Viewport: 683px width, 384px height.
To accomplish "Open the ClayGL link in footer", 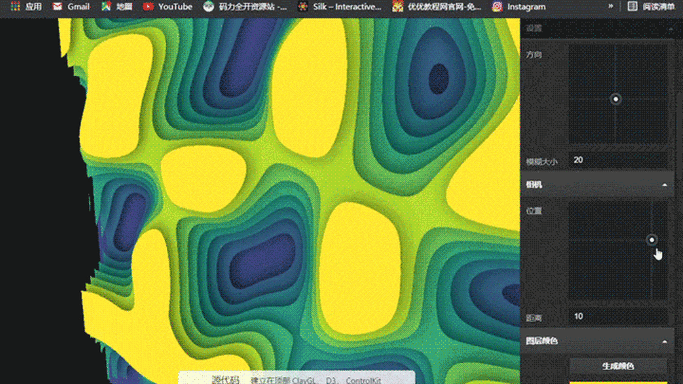I will (x=304, y=381).
